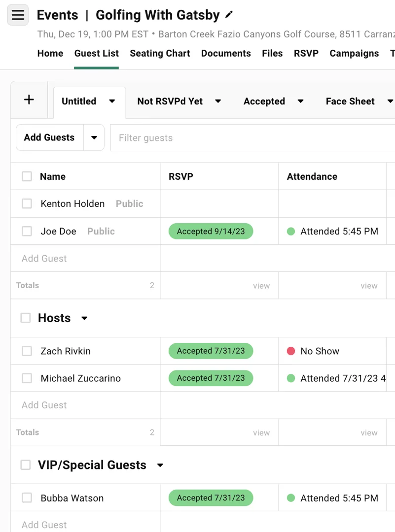Image resolution: width=395 pixels, height=532 pixels.
Task: Check the box for Michael Zuccarino
Action: tap(27, 378)
